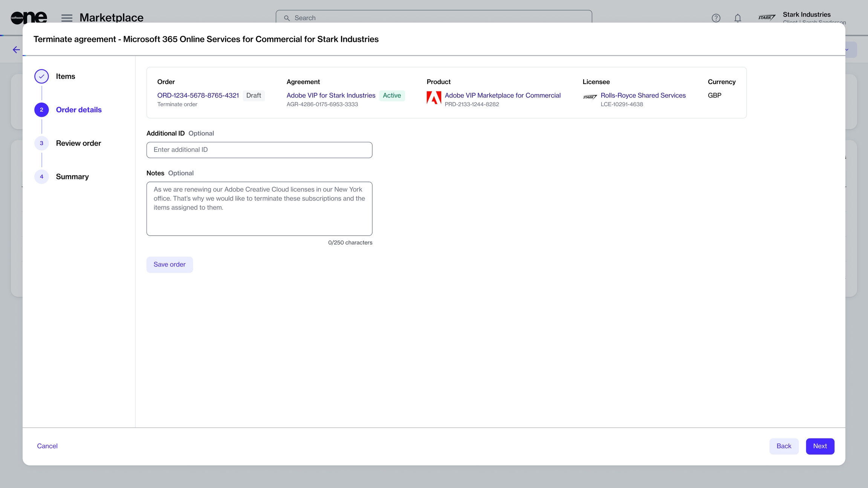Click the Next button
This screenshot has height=488, width=868.
click(820, 446)
